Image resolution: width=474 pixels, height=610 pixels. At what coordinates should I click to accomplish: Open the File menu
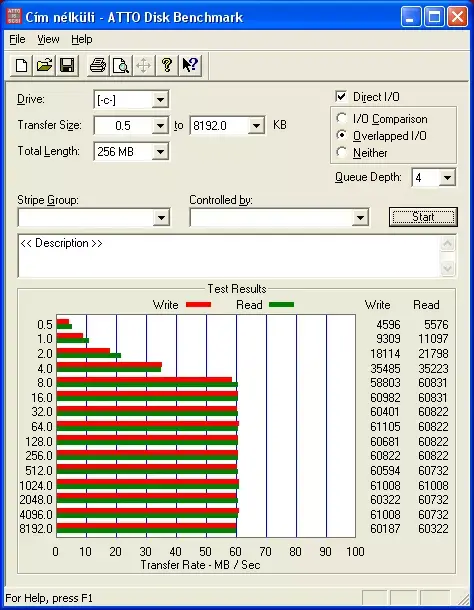pos(17,39)
